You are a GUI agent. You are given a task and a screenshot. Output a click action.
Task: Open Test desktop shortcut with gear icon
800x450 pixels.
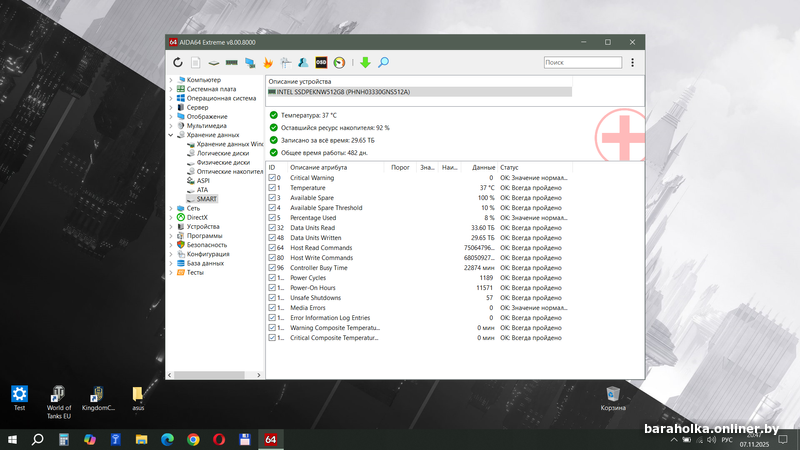pos(19,398)
